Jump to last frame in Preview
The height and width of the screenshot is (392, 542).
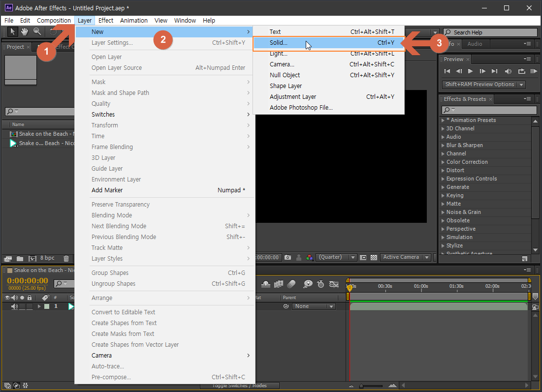[x=495, y=71]
